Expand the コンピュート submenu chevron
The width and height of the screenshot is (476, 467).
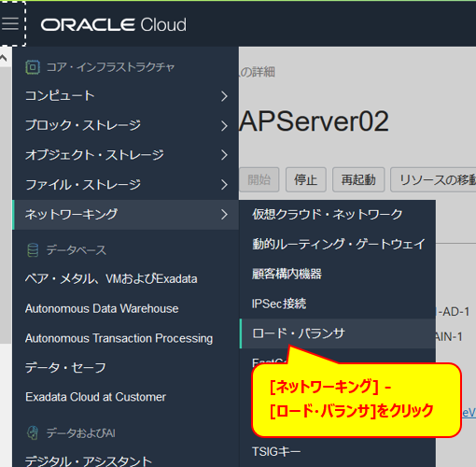224,96
